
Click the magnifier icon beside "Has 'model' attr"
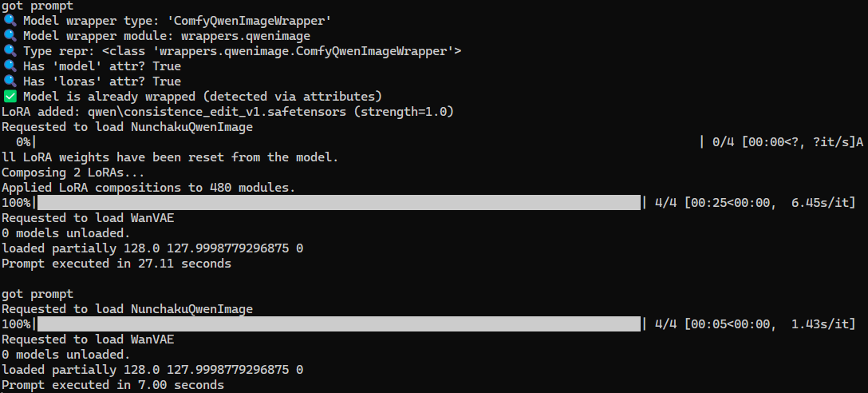(x=10, y=66)
